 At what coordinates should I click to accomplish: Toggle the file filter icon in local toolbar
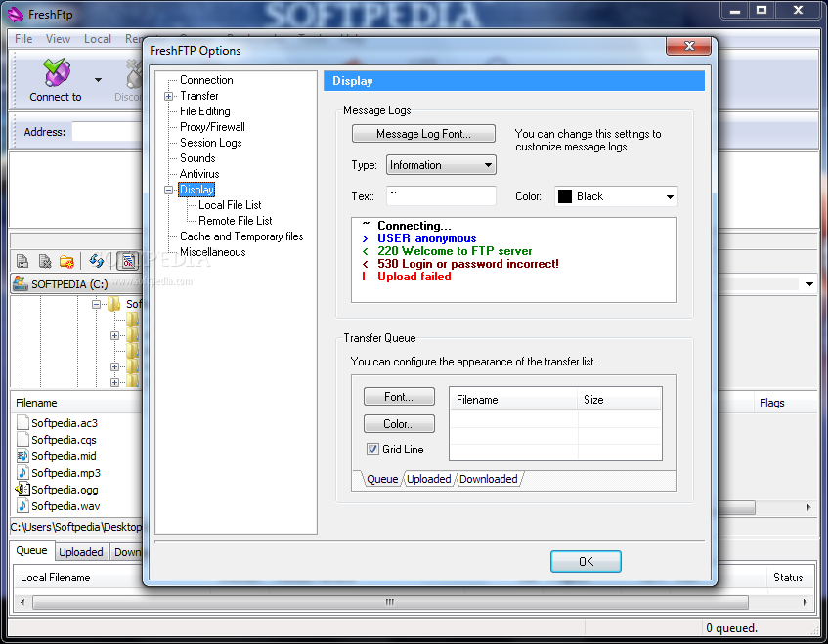coord(128,261)
